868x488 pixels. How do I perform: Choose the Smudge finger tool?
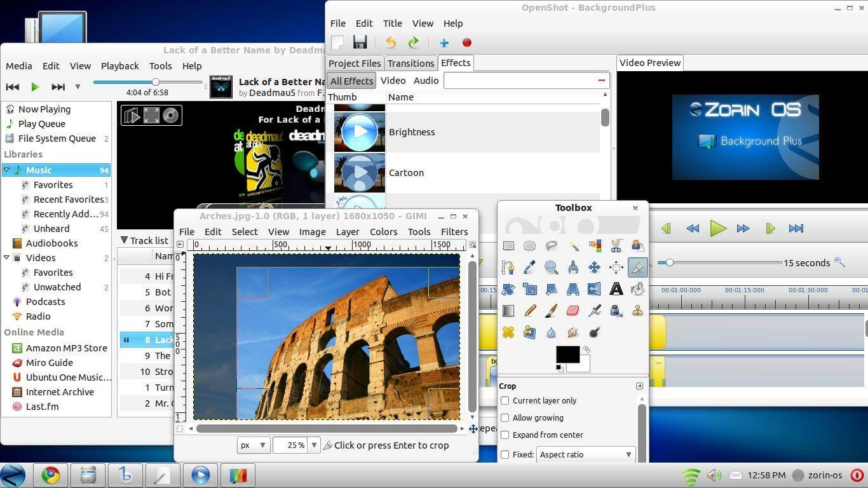click(x=573, y=332)
